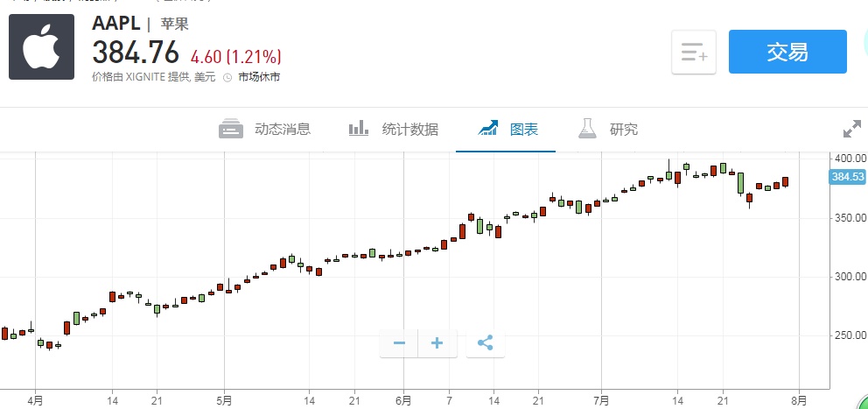
Task: Click the 价格由 XIGNITE 提供 attribution text
Action: 153,77
